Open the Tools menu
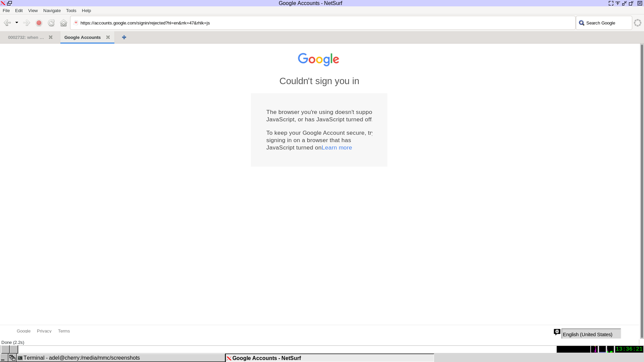 tap(71, 10)
